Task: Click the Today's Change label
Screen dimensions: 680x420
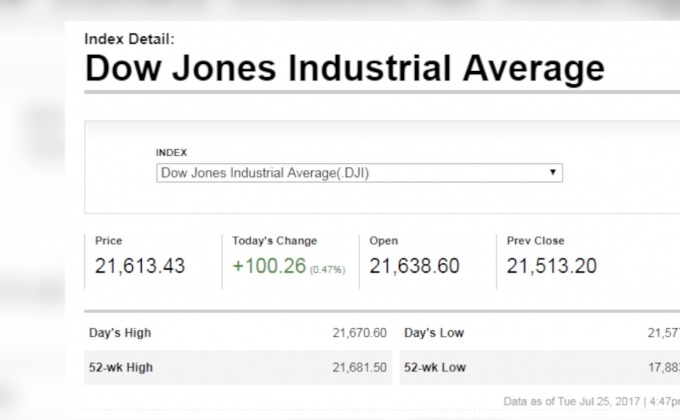Action: [x=274, y=241]
